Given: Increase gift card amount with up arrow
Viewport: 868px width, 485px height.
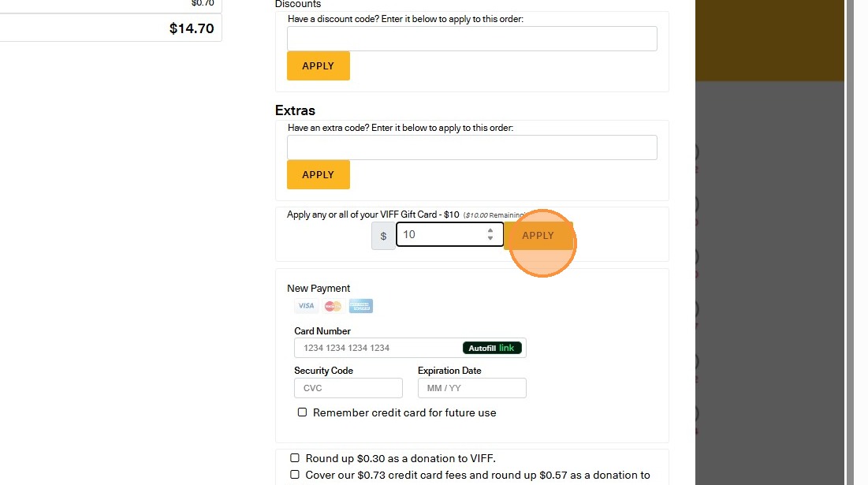Looking at the screenshot, I should tap(490, 230).
